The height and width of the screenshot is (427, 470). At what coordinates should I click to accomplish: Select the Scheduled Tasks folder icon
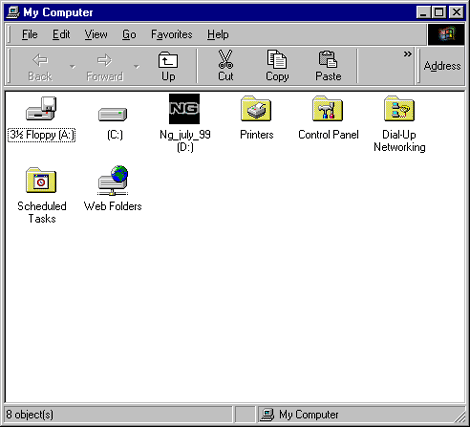41,180
